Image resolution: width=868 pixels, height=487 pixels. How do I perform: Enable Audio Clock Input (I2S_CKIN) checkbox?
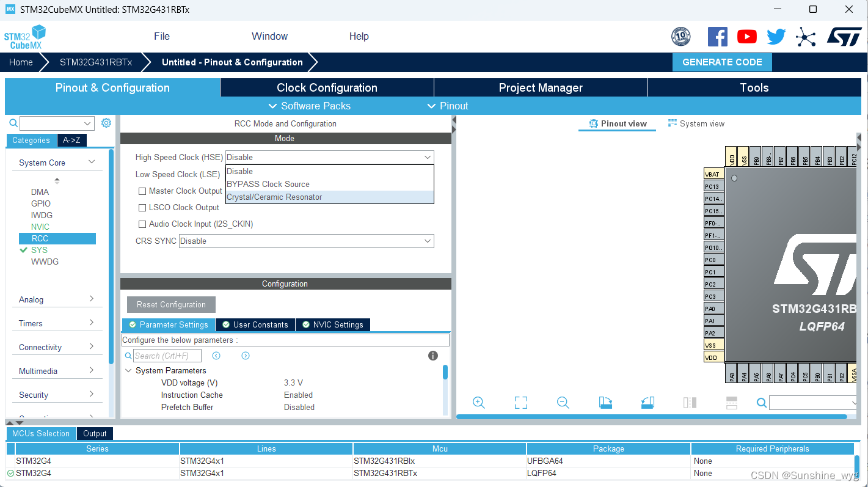point(142,224)
